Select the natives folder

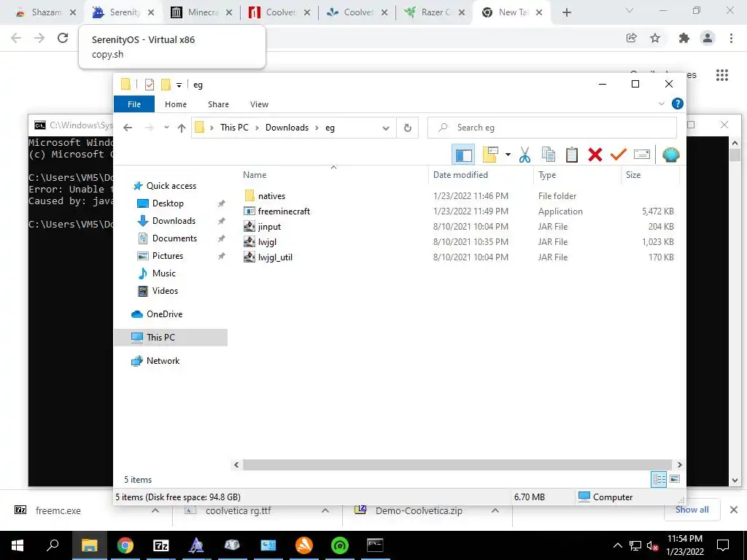tap(271, 195)
